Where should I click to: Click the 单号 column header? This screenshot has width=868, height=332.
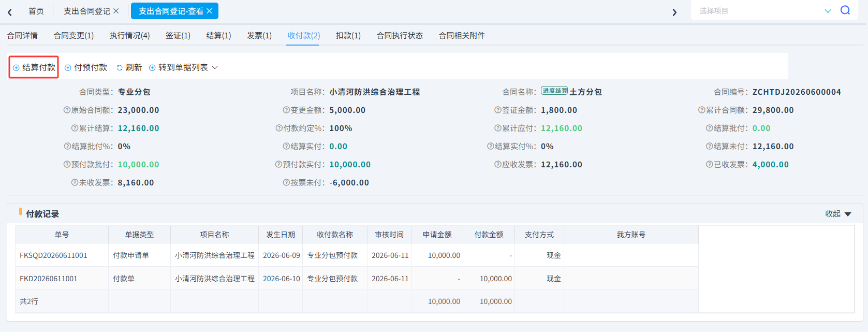tap(62, 235)
